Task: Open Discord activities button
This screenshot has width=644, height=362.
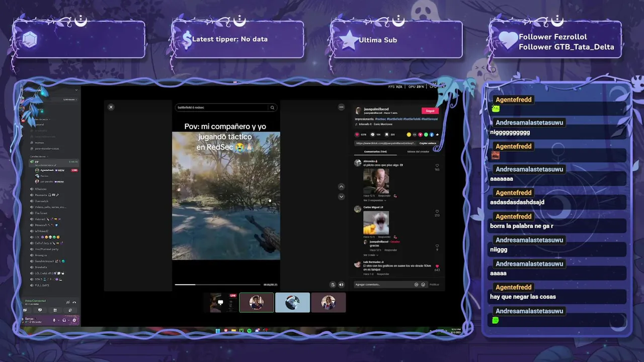Action: 55,310
